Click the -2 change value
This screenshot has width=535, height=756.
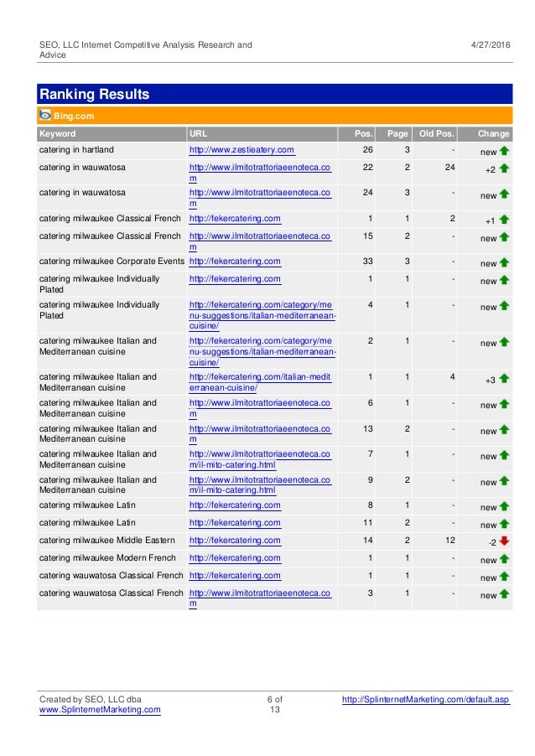(x=492, y=543)
